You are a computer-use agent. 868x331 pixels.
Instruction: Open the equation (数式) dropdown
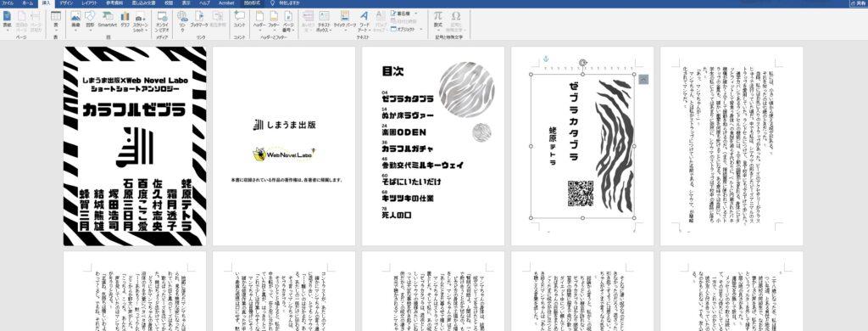438,20
